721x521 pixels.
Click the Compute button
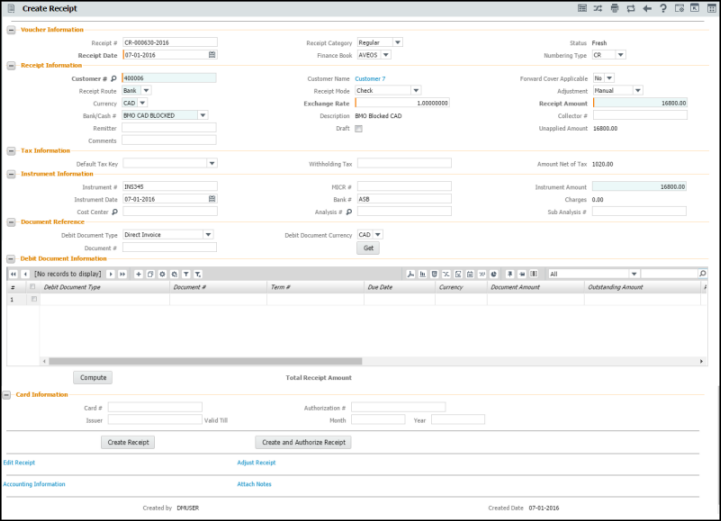pos(93,378)
